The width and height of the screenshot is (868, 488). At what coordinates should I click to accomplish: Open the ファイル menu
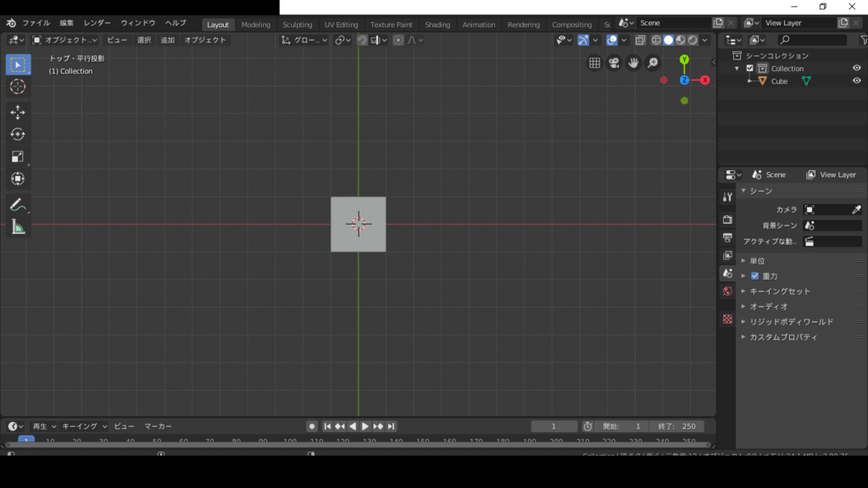coord(36,23)
